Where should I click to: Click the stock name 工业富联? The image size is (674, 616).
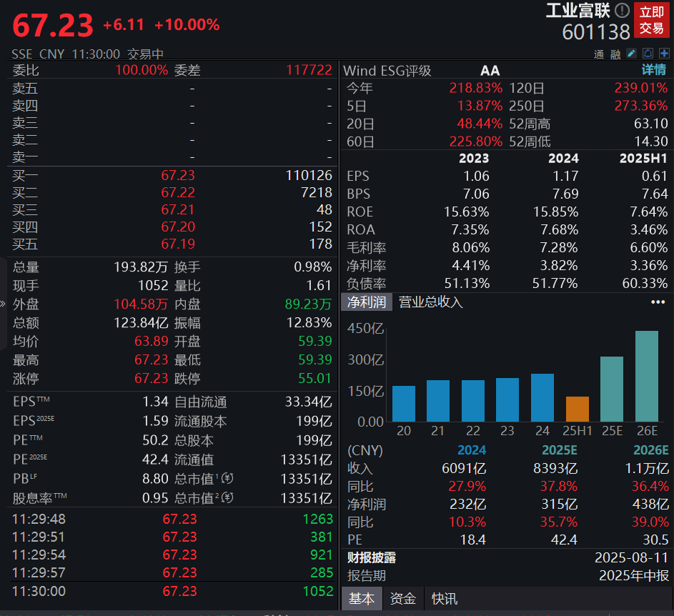click(x=578, y=11)
